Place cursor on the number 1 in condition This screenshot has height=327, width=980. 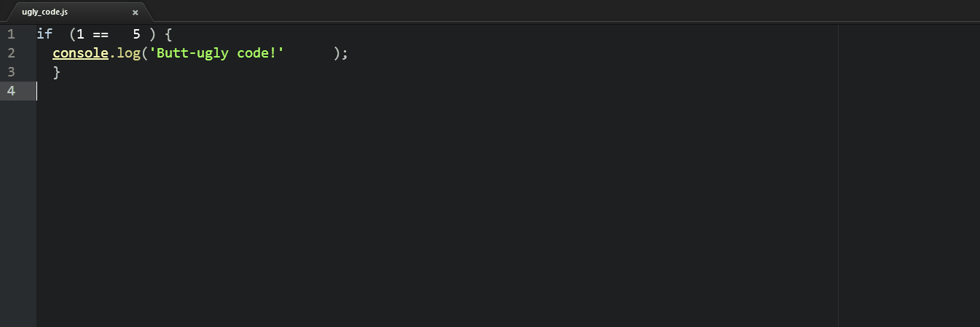click(80, 34)
